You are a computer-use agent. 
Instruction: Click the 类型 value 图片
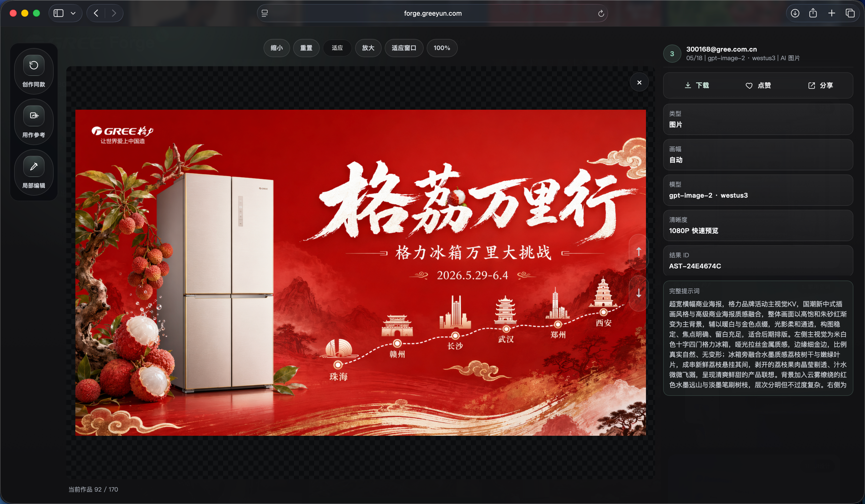(676, 125)
